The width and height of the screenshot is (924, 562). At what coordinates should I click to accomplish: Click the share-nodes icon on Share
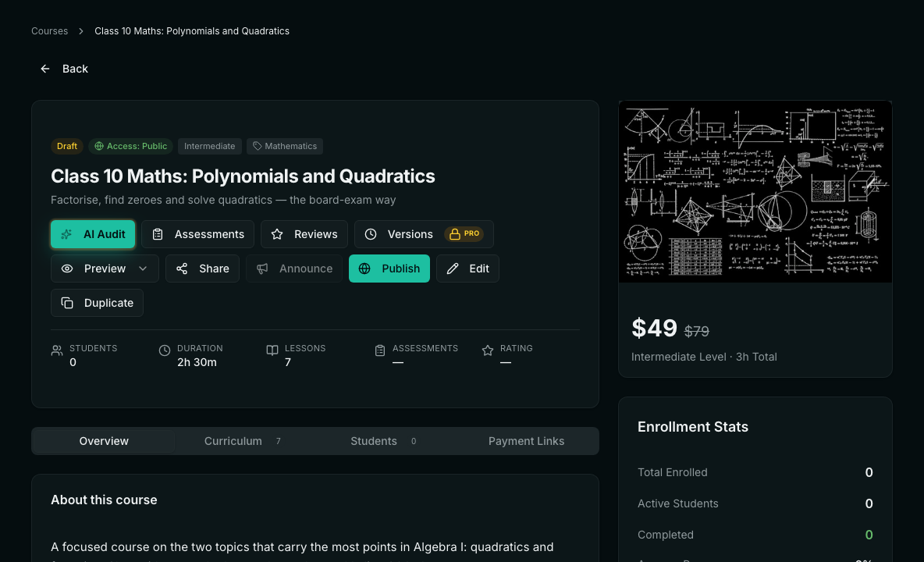[x=182, y=269]
